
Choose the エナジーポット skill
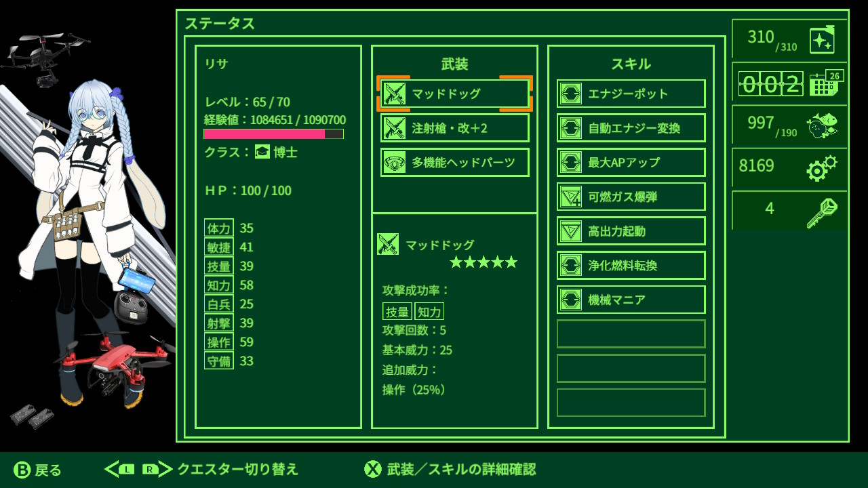[x=631, y=94]
